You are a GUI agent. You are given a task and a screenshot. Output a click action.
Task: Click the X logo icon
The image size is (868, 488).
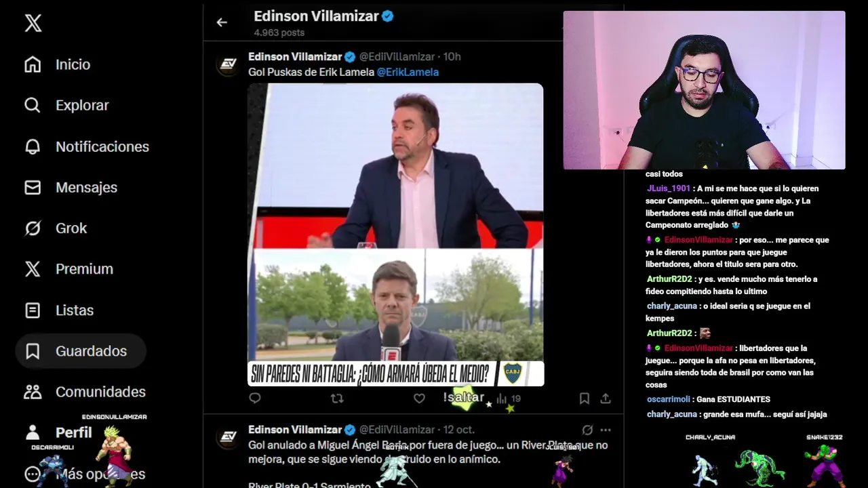[x=33, y=23]
